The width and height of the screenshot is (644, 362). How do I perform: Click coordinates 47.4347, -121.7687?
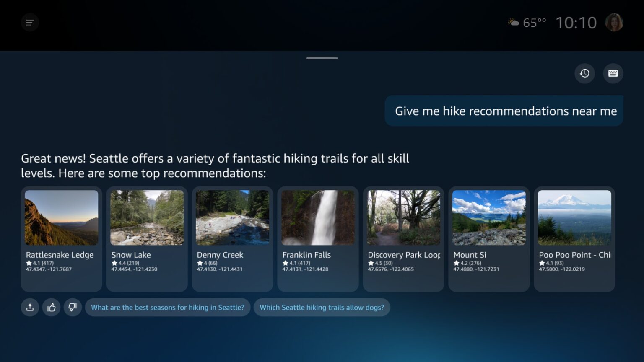click(x=49, y=269)
